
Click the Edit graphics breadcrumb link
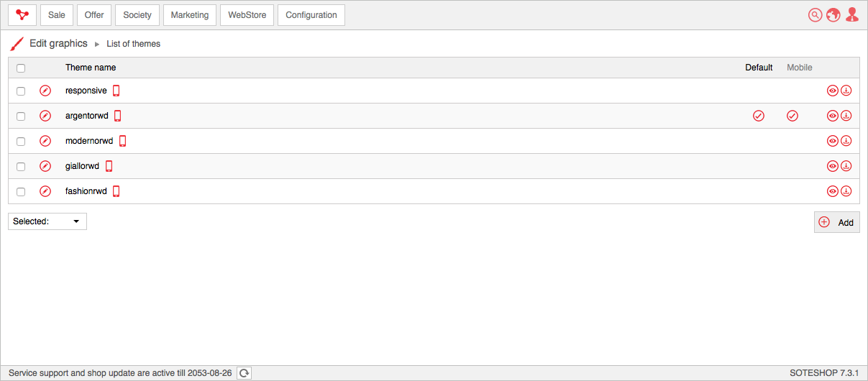[58, 44]
